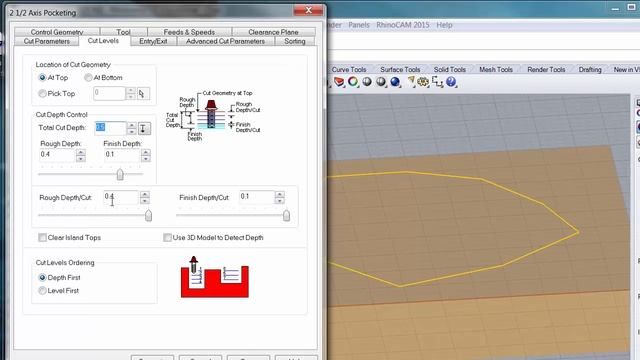Screen dimensions: 640x360
Task: Switch to the Sorting tab
Action: (295, 41)
